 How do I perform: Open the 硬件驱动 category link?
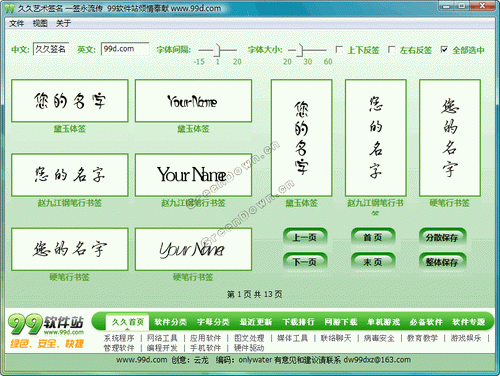pos(249,348)
